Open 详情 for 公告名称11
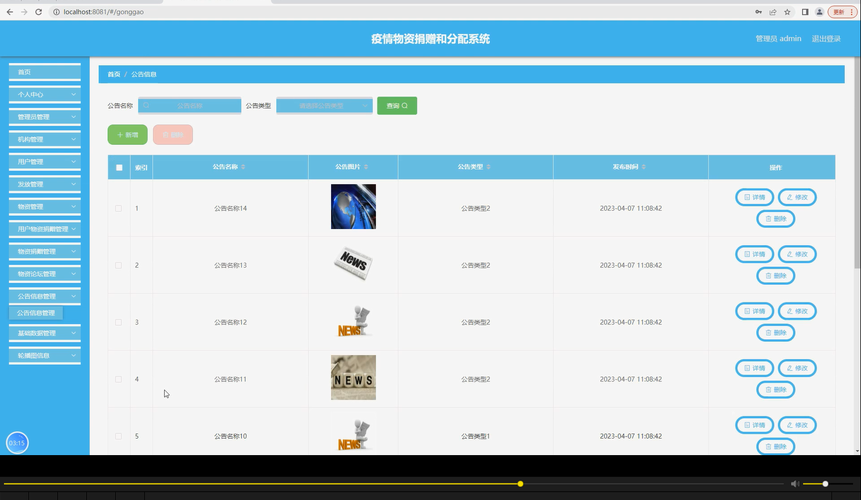This screenshot has height=500, width=861. point(754,368)
